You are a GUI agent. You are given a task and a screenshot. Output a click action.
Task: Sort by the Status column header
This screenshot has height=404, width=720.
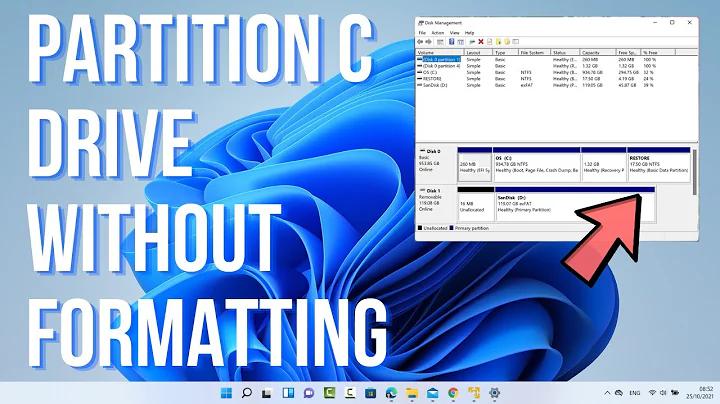565,53
